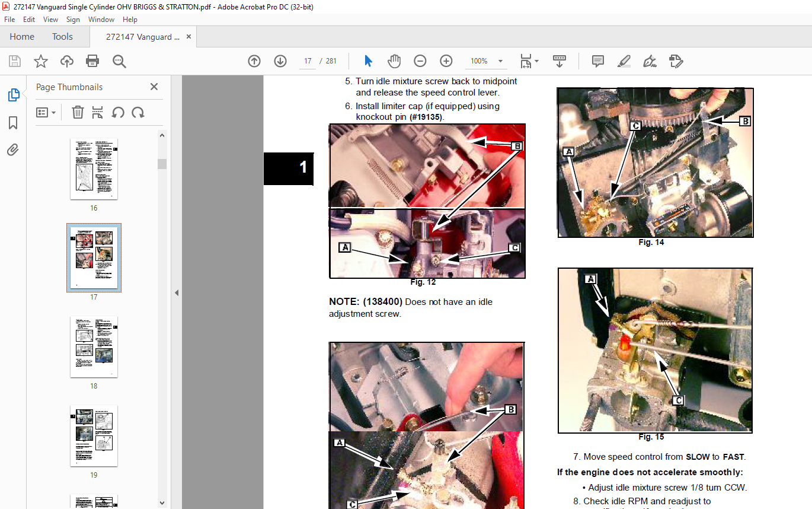Open the Attachments paperclip panel
The width and height of the screenshot is (812, 509).
click(x=13, y=149)
